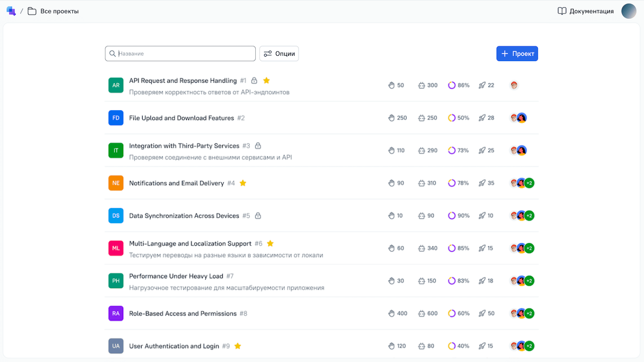Click member avatars on File Upload row

tap(518, 118)
